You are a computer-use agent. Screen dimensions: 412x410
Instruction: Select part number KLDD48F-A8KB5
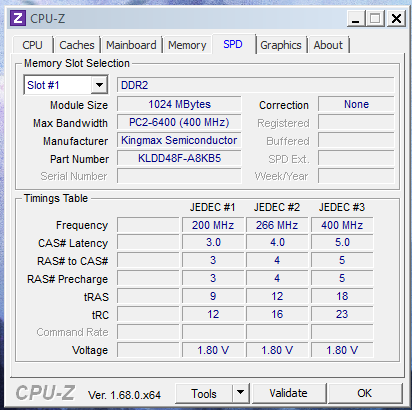click(x=179, y=158)
